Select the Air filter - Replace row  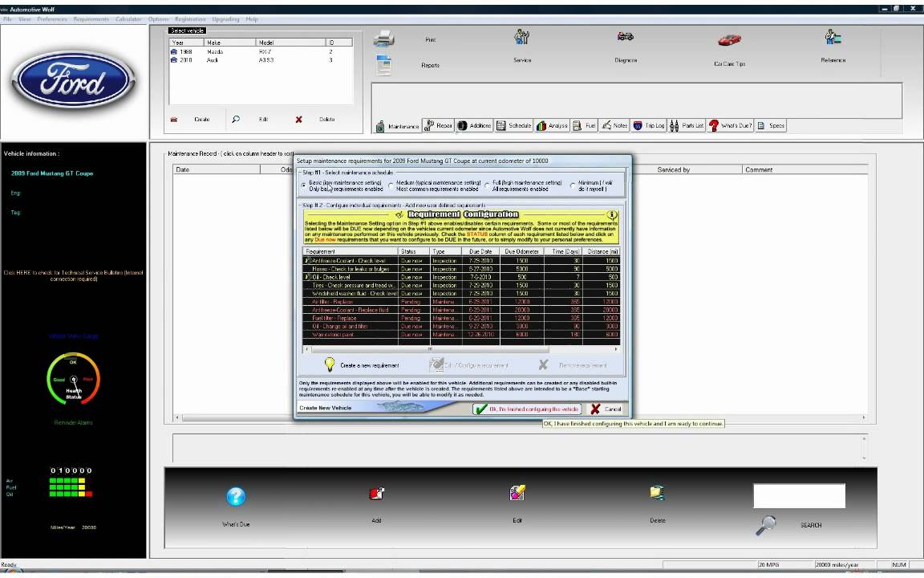click(461, 301)
